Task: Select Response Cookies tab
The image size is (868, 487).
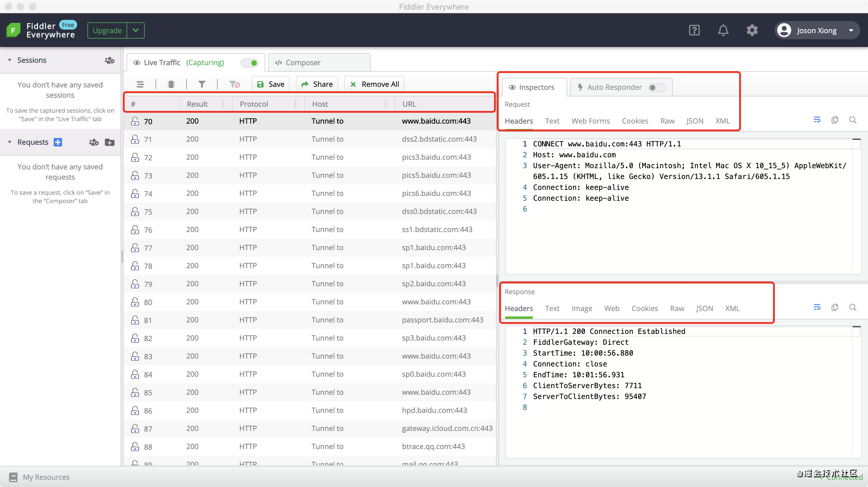Action: point(645,308)
